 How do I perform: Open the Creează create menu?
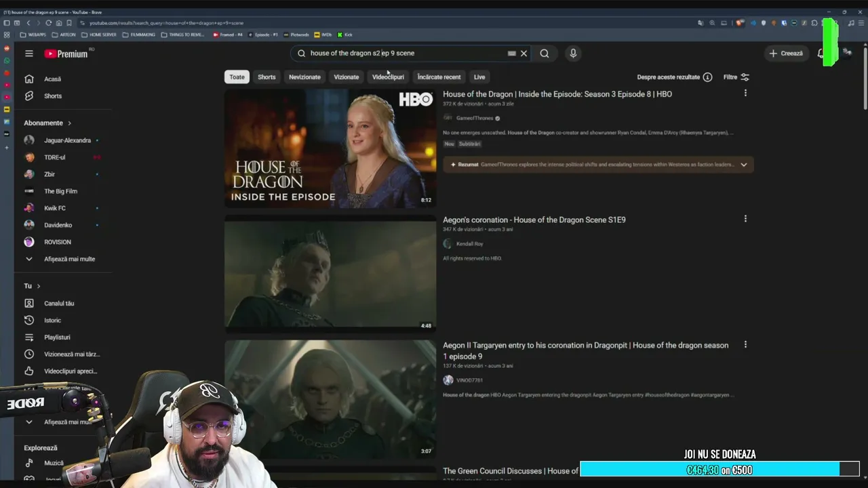786,54
